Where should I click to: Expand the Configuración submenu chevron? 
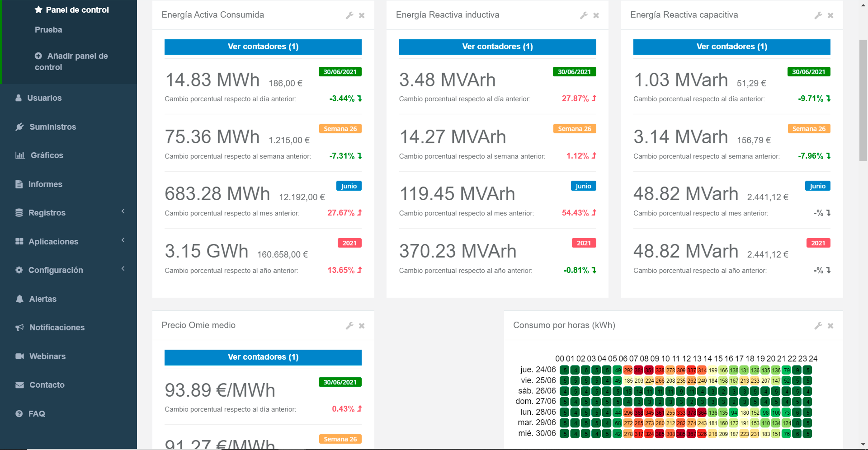123,269
